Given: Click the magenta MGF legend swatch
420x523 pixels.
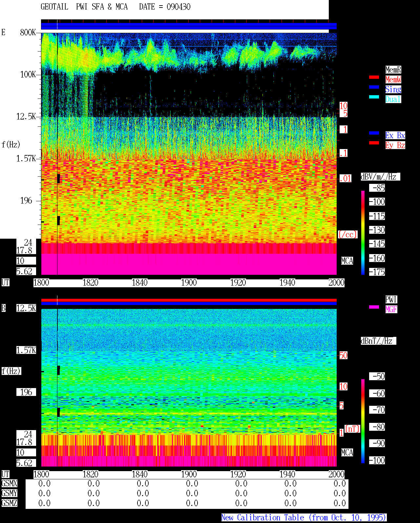Looking at the screenshot, I should click(374, 307).
